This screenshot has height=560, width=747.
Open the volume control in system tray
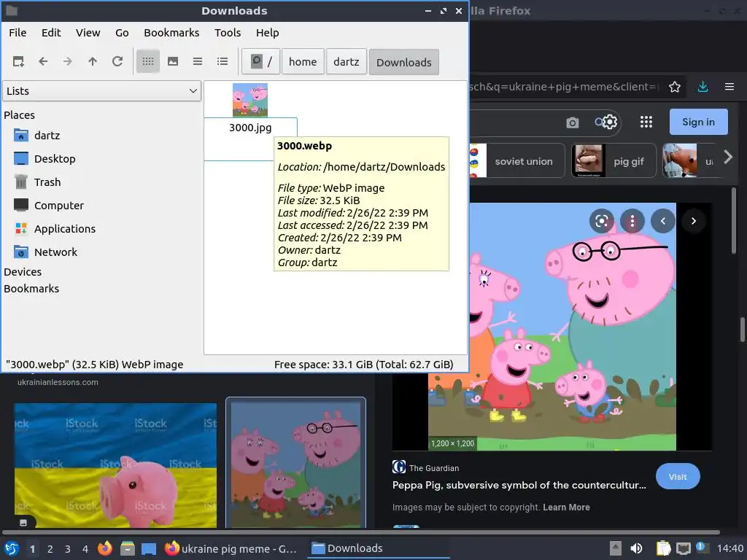636,548
